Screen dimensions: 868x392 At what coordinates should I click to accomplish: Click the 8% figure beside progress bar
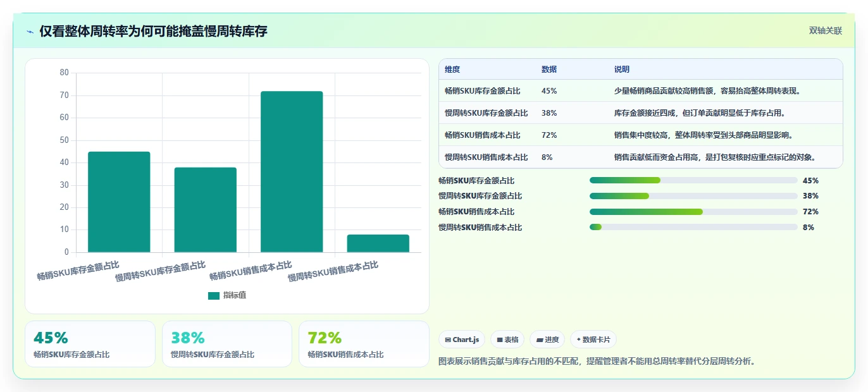pyautogui.click(x=809, y=228)
